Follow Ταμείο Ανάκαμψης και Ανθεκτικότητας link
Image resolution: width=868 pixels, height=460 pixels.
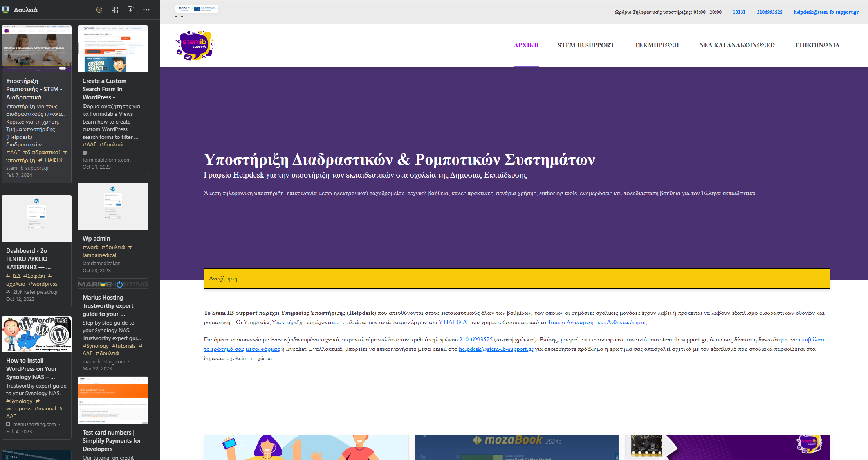point(597,322)
